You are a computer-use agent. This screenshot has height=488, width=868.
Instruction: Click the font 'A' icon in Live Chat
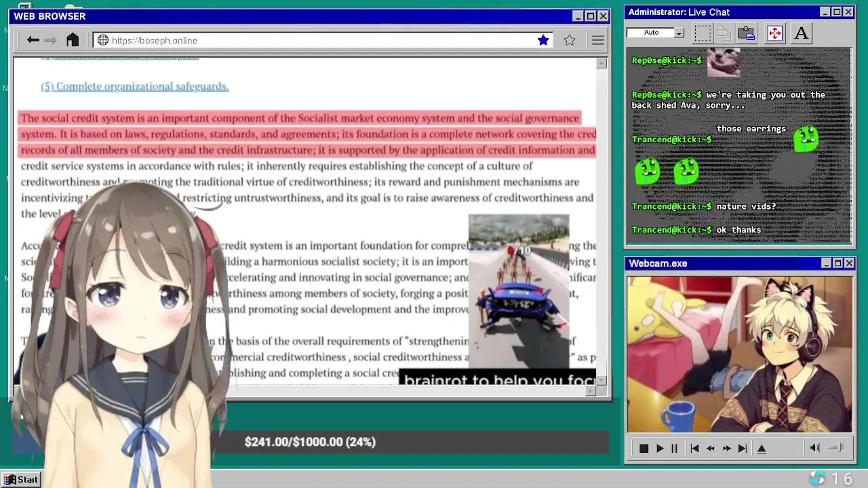pos(801,33)
